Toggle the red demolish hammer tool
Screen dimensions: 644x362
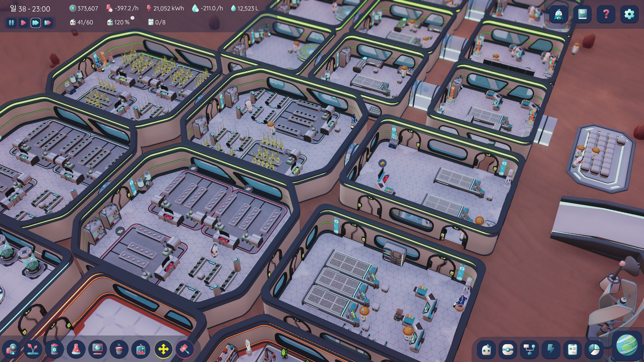185,349
